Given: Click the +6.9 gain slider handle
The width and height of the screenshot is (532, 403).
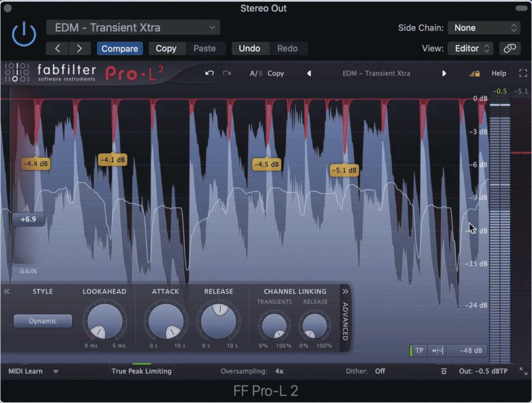Looking at the screenshot, I should (x=28, y=219).
